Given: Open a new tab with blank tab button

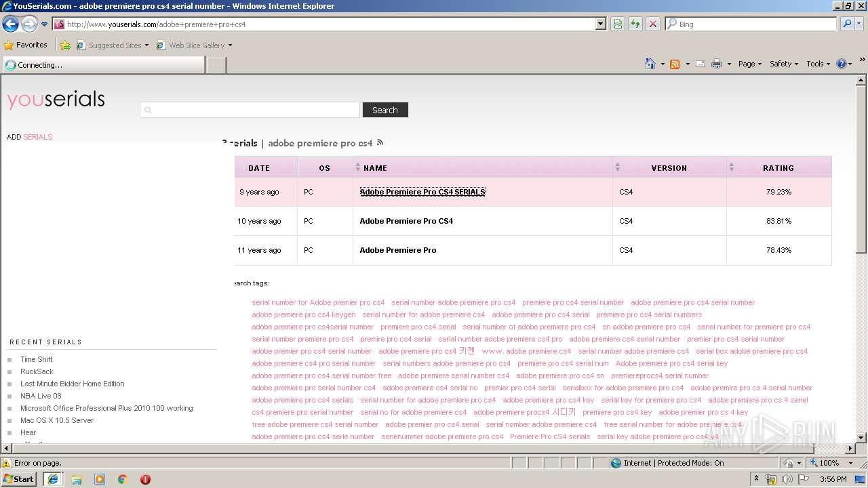Looking at the screenshot, I should 216,65.
